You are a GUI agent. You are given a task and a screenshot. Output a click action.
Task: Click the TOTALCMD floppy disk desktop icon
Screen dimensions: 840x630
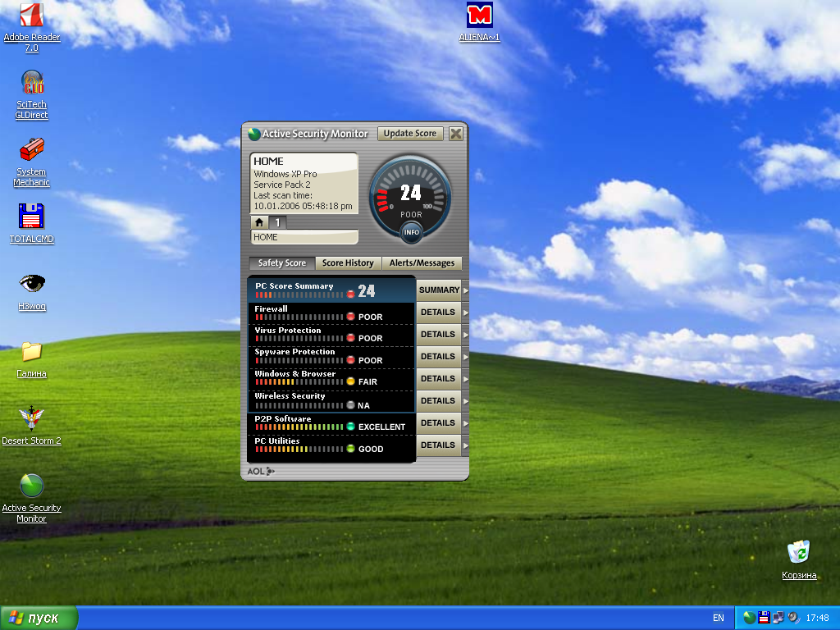32,217
